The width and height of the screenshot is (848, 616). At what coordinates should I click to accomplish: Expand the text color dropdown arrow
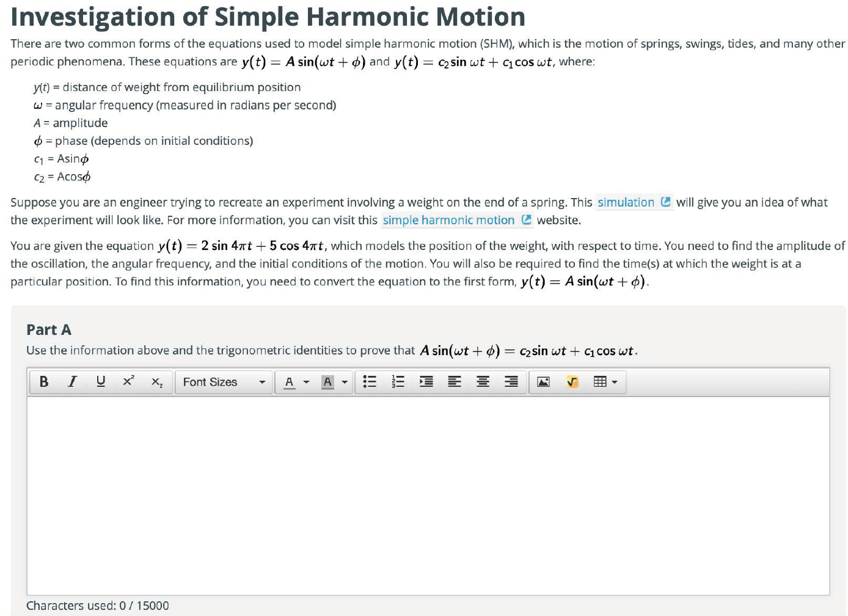307,382
